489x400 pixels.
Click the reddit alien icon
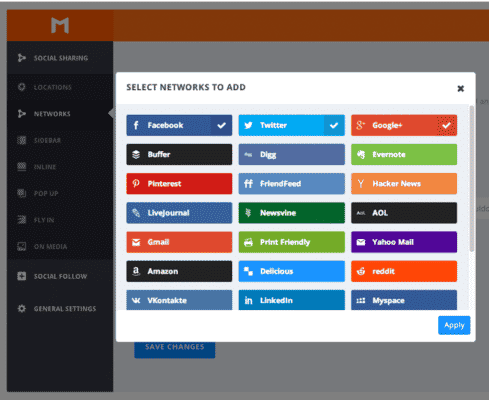[361, 271]
